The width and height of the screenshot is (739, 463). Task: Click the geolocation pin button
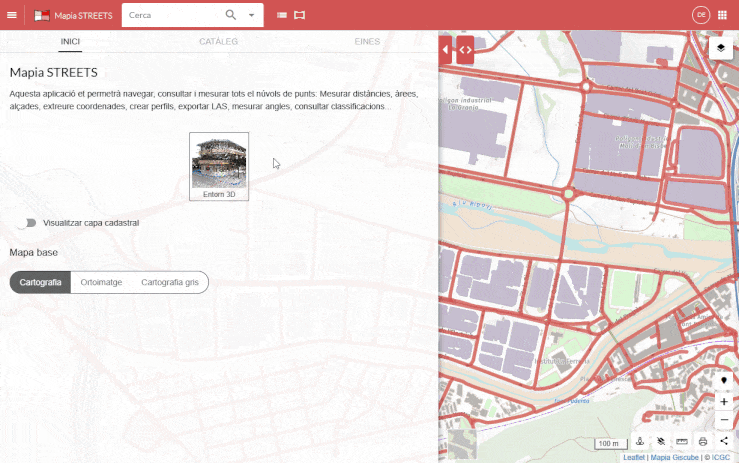pos(724,381)
